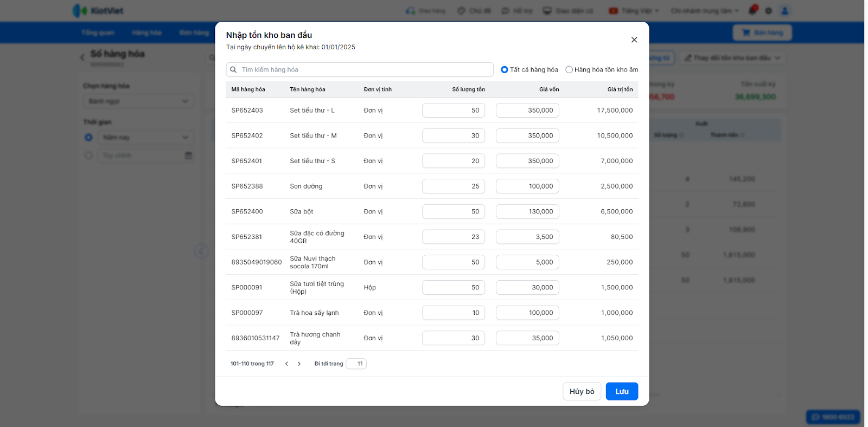Image resolution: width=868 pixels, height=427 pixels.
Task: Click the stock quantity field for Son dưỡng
Action: pyautogui.click(x=454, y=186)
